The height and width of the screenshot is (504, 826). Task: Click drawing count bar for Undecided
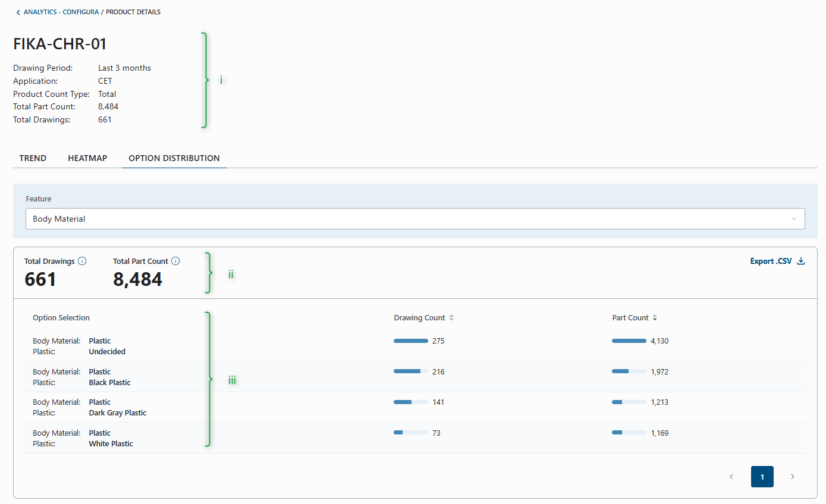point(411,341)
